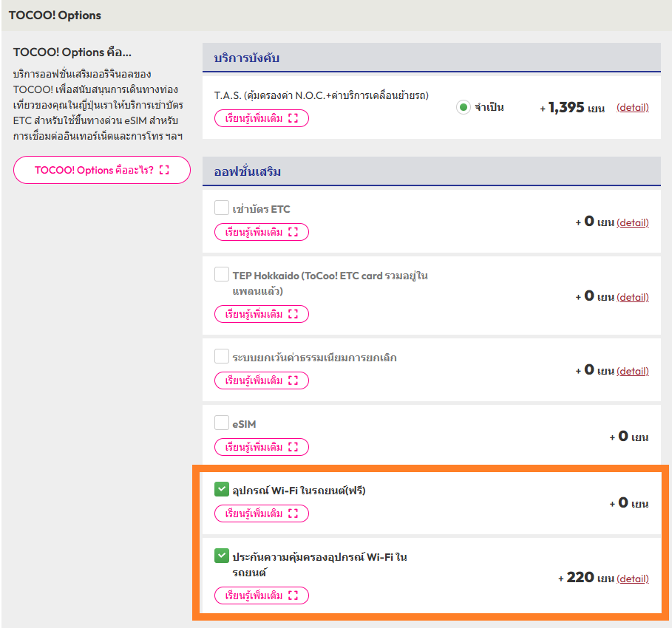Open (detail) link in เช่าบัตร ETC row
Screen dimensions: 672x628
[633, 223]
